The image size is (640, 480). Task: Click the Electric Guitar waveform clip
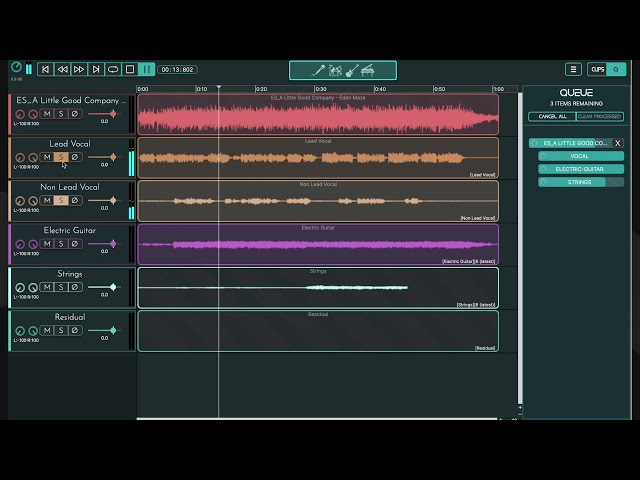[x=318, y=244]
